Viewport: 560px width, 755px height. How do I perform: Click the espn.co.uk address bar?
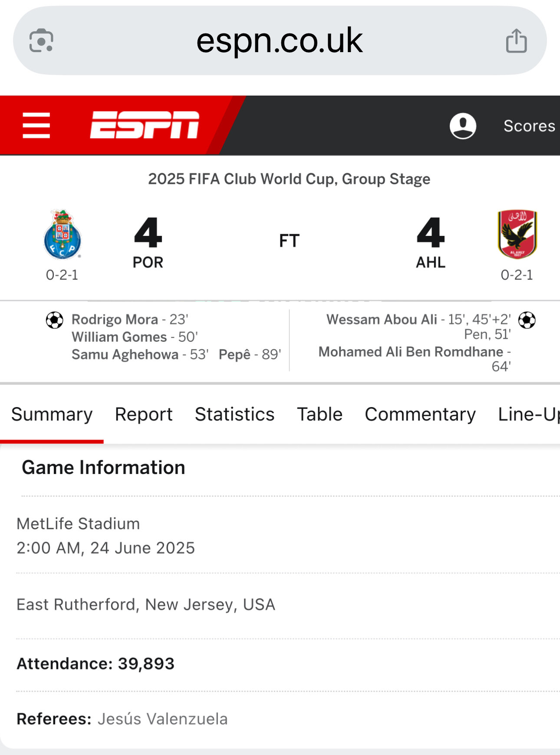(x=280, y=41)
